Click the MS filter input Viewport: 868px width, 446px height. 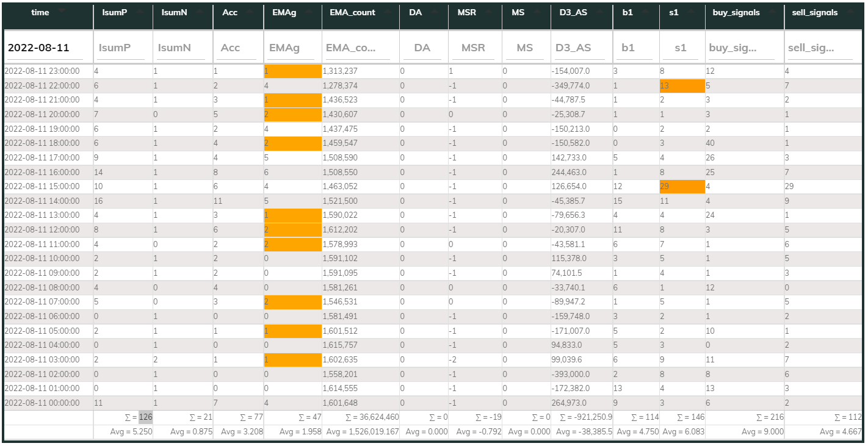coord(525,48)
